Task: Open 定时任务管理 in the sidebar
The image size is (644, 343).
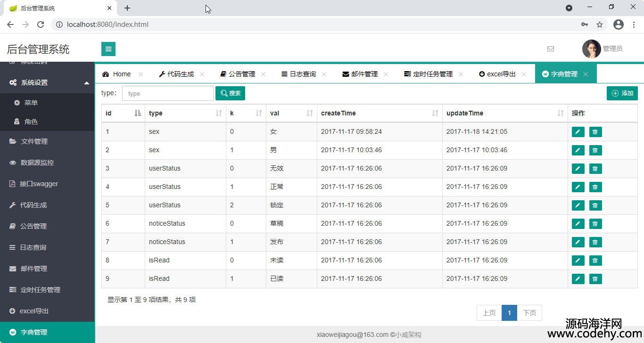Action: point(47,290)
